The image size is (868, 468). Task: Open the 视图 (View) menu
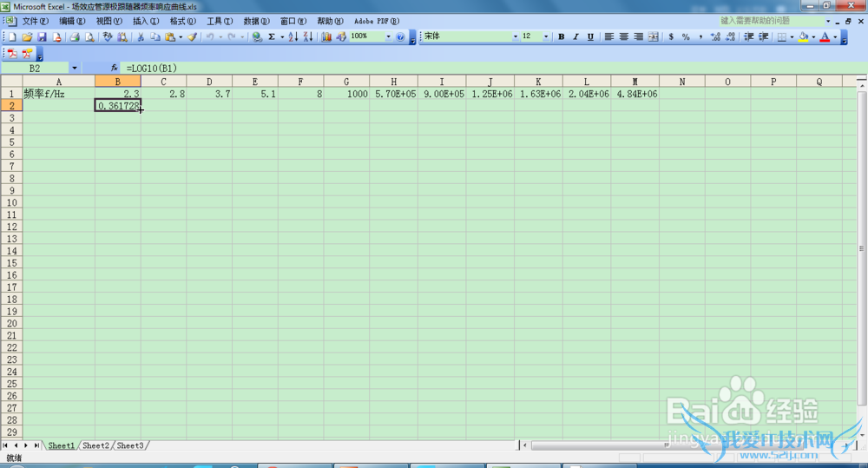pos(109,21)
